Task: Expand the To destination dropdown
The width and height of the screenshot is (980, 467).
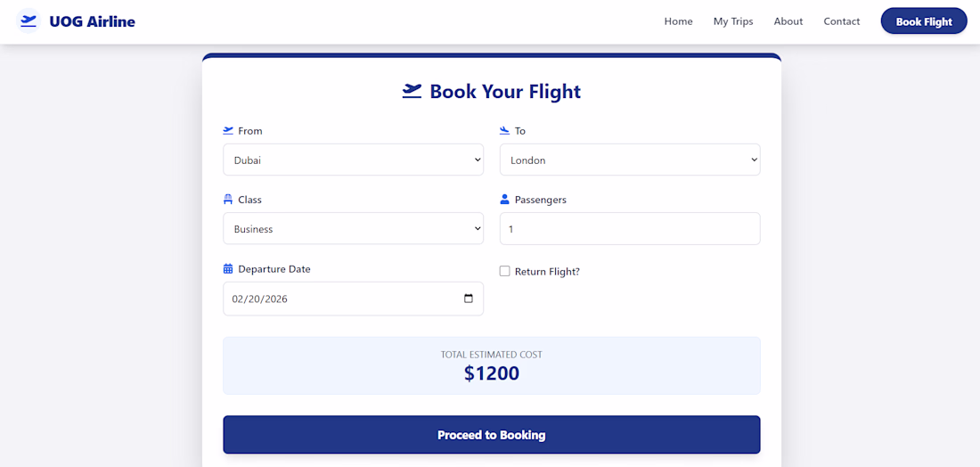Action: tap(629, 160)
